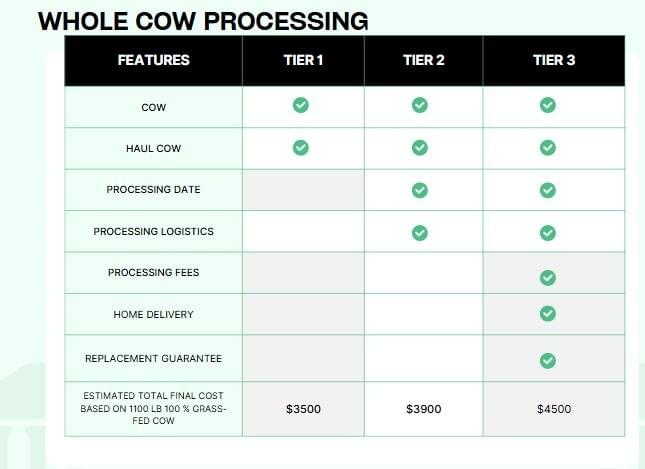
Task: Select the Tier 1 column header
Action: point(303,60)
